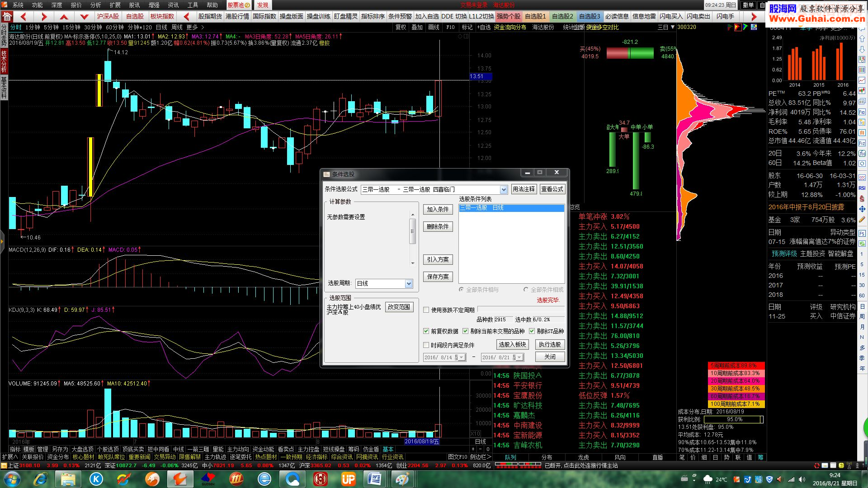Toggle 使用涨跌不定周期 checkbox
868x488 pixels.
(x=426, y=310)
